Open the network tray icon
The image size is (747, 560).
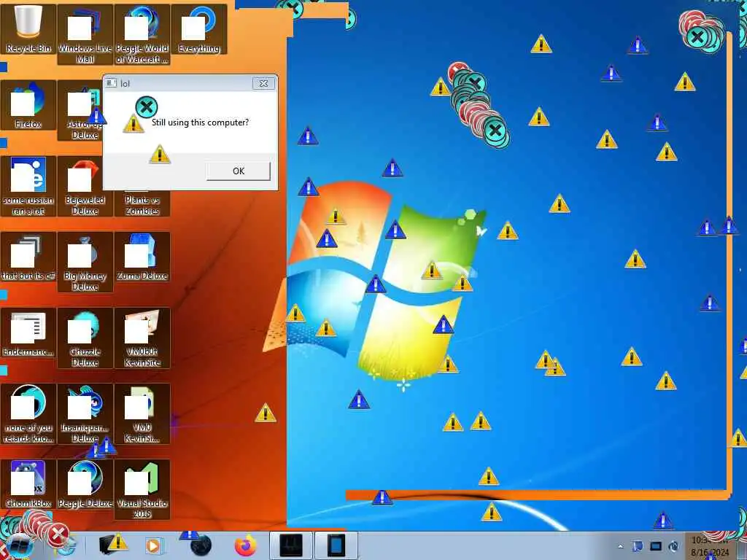(656, 546)
